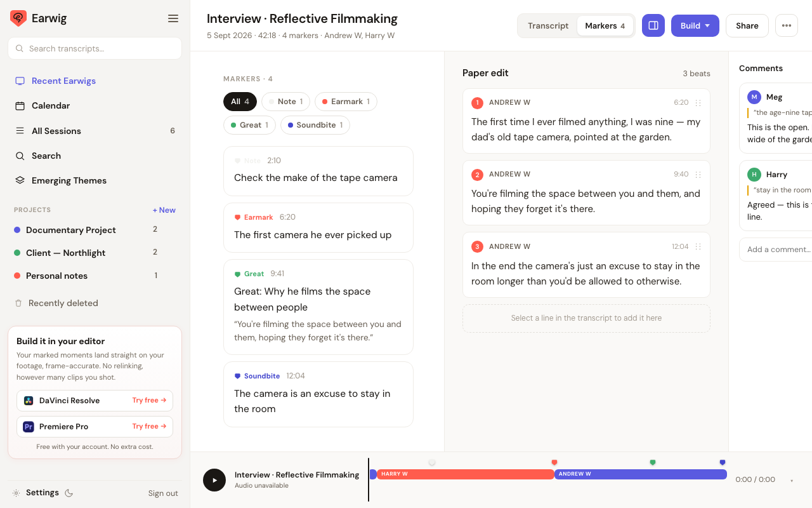Click the Premiere Pro app icon

29,427
